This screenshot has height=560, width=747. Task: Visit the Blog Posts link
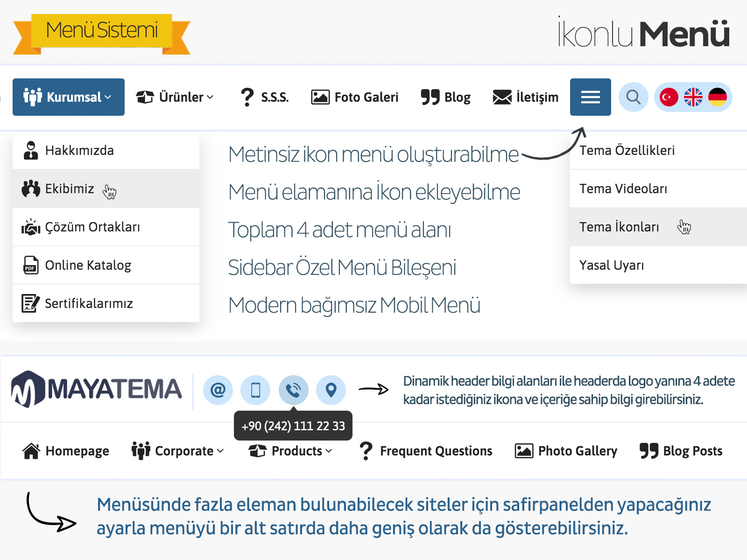click(x=693, y=451)
